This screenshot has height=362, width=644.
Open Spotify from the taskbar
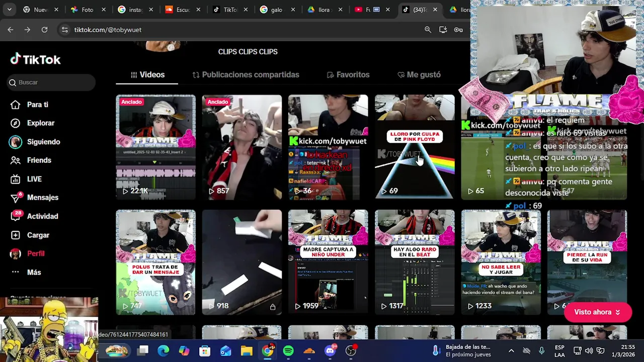[288, 350]
